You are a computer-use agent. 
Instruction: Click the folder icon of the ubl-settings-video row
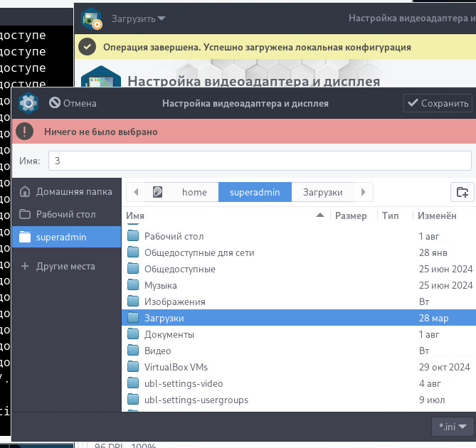[133, 383]
